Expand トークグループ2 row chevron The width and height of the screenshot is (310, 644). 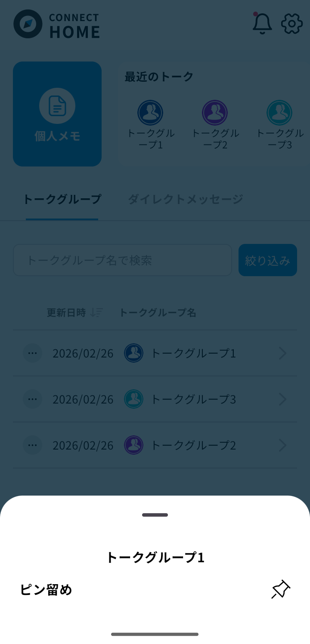coord(282,445)
